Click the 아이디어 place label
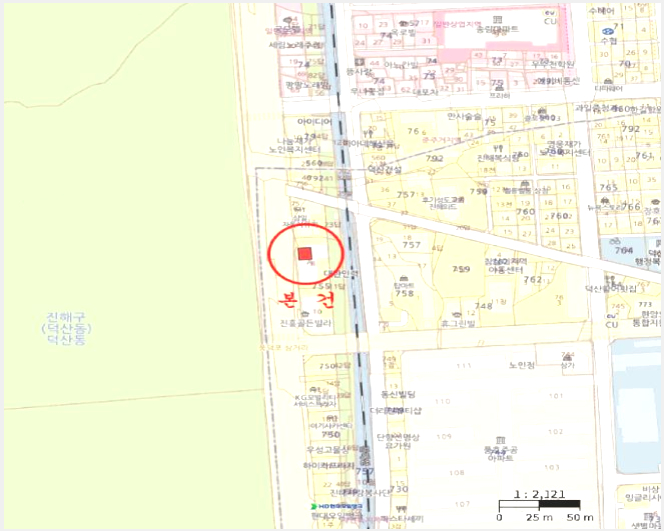Screen dimensions: 664x531 point(314,122)
